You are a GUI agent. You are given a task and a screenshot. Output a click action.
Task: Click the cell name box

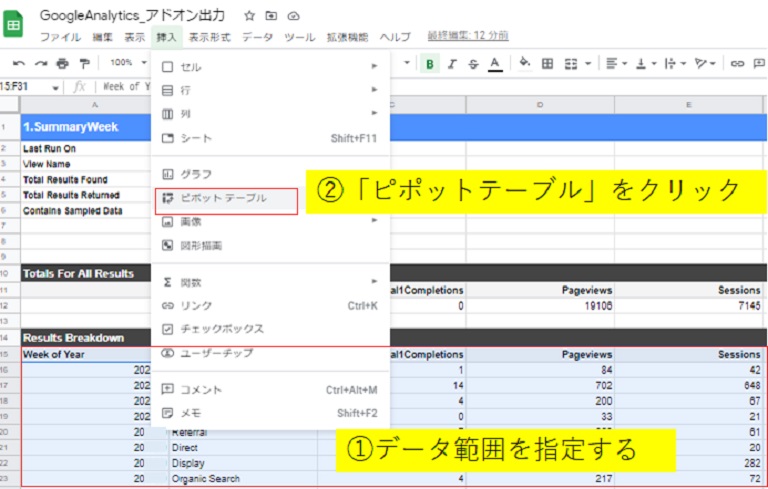point(28,87)
